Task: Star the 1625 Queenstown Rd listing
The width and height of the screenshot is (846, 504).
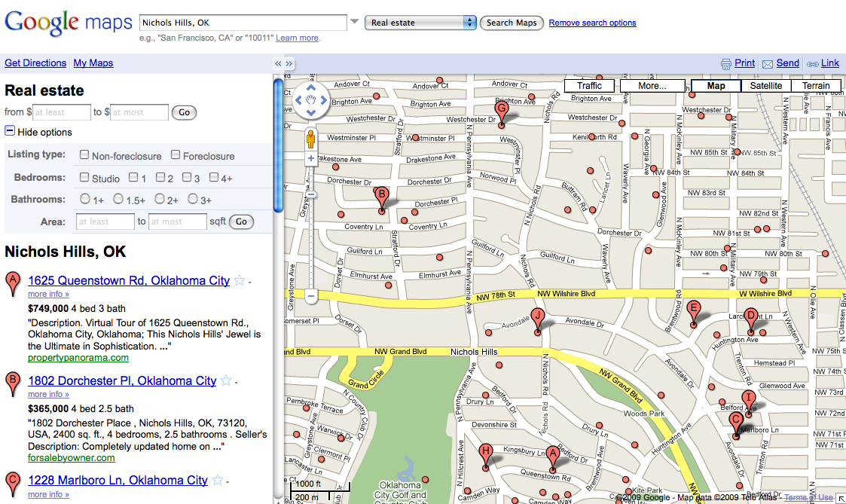Action: click(x=240, y=281)
